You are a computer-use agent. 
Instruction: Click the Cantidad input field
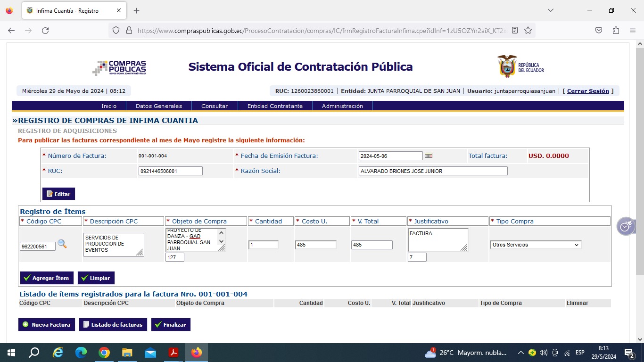tap(263, 245)
